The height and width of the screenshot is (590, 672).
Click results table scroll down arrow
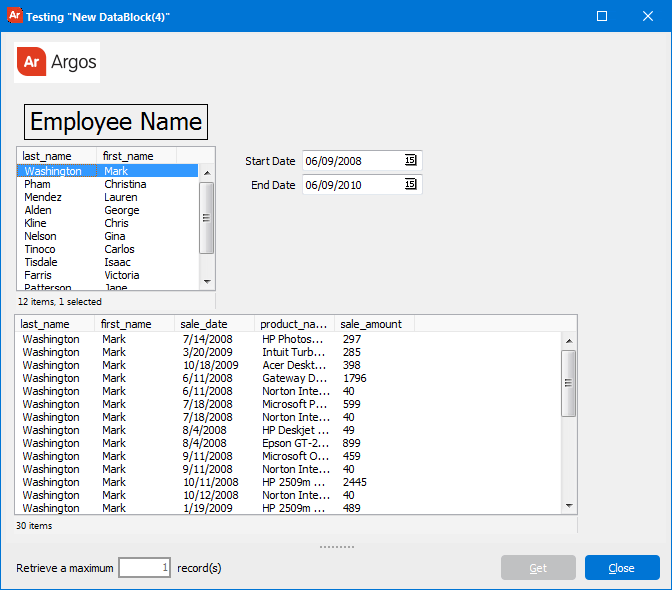point(569,506)
